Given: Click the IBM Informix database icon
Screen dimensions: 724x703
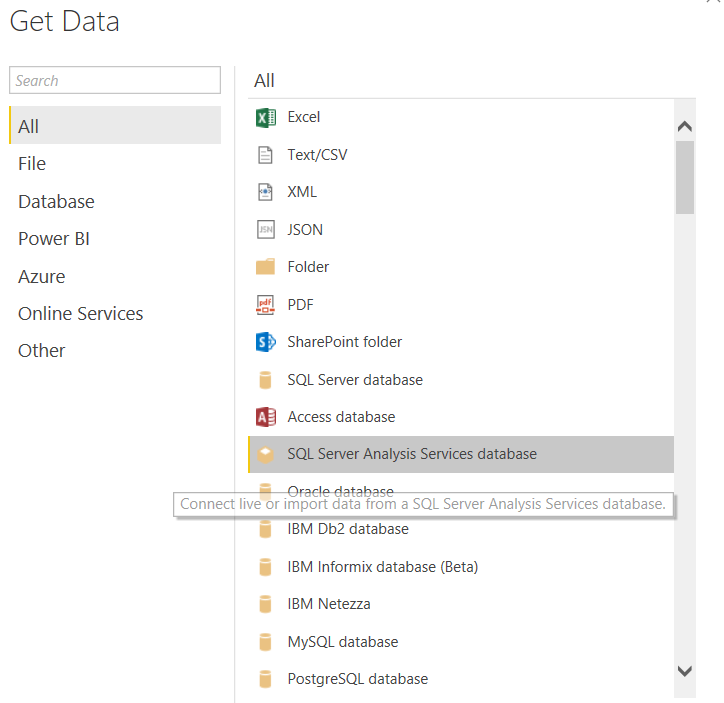Looking at the screenshot, I should [x=265, y=567].
